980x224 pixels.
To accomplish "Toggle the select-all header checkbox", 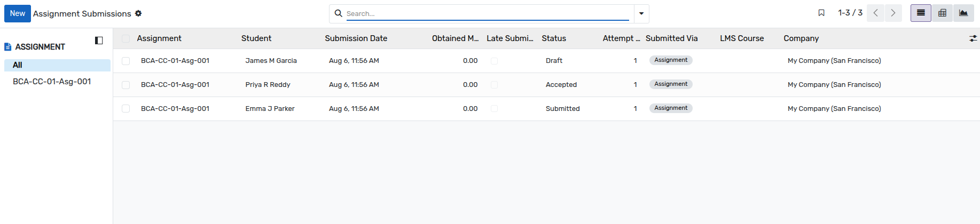I will point(126,38).
